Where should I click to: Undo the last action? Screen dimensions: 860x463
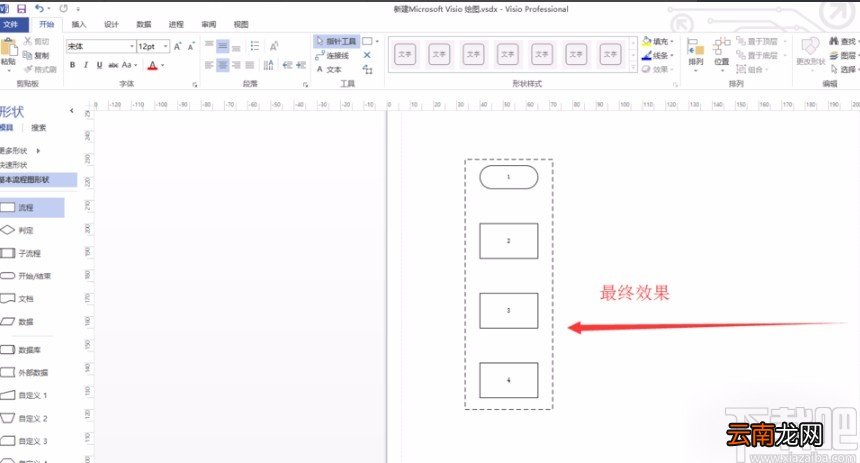[x=39, y=8]
